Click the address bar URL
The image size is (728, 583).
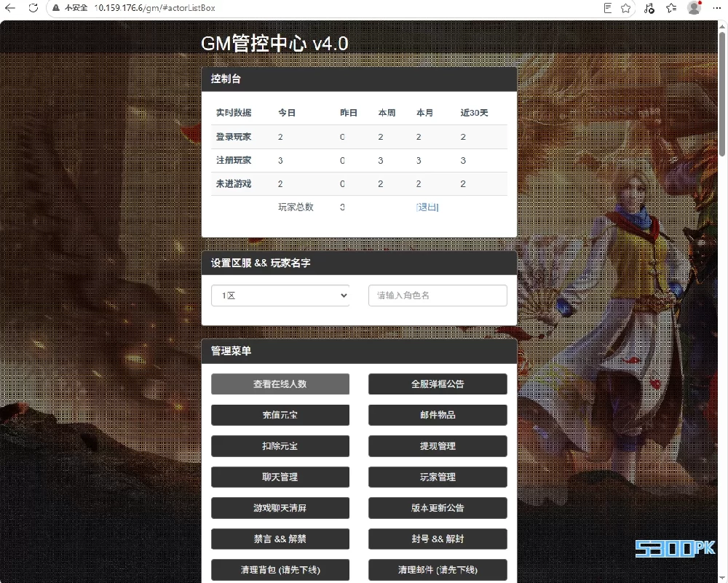point(154,8)
